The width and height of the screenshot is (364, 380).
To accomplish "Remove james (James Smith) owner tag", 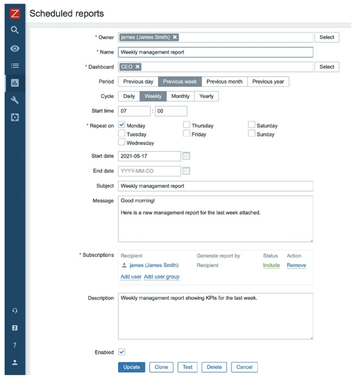I will pos(175,37).
